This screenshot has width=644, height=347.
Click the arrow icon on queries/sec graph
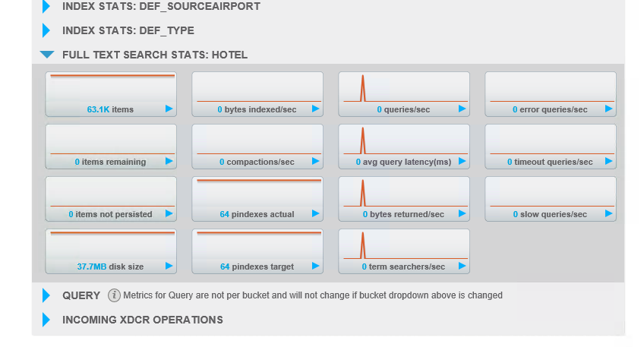[462, 109]
